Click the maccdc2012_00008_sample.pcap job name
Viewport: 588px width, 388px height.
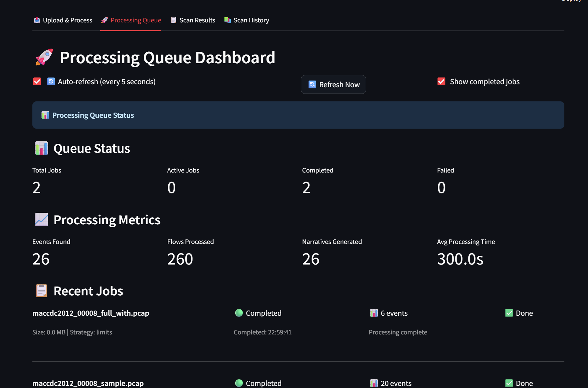click(x=88, y=383)
